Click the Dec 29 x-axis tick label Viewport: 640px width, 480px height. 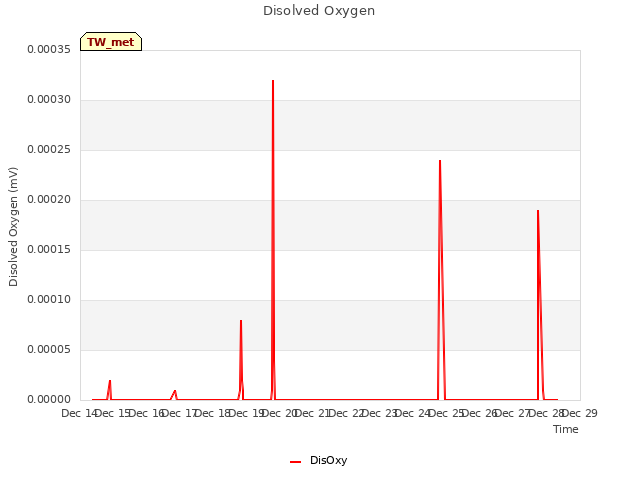pyautogui.click(x=580, y=413)
